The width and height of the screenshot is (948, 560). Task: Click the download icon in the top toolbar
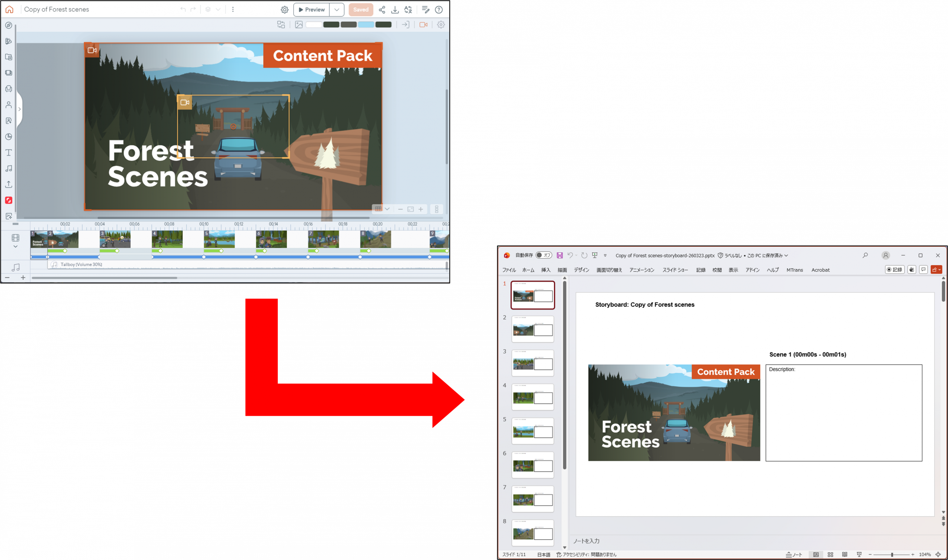(395, 10)
